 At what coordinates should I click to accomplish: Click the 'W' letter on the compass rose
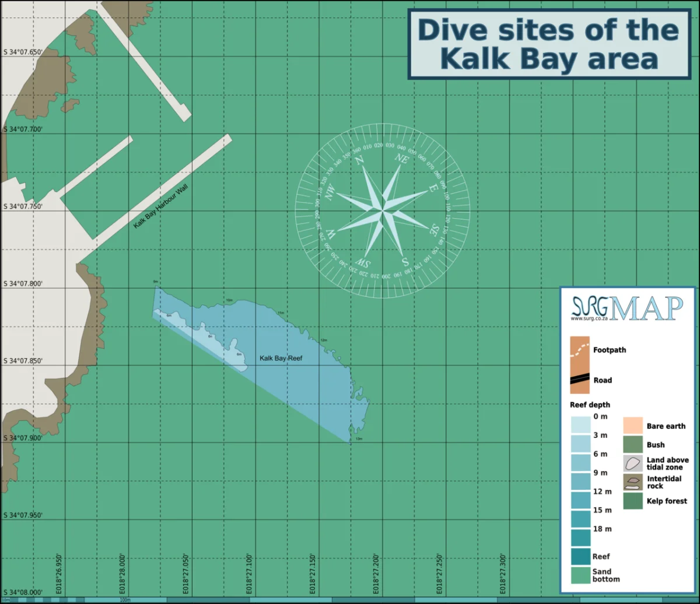pos(331,234)
